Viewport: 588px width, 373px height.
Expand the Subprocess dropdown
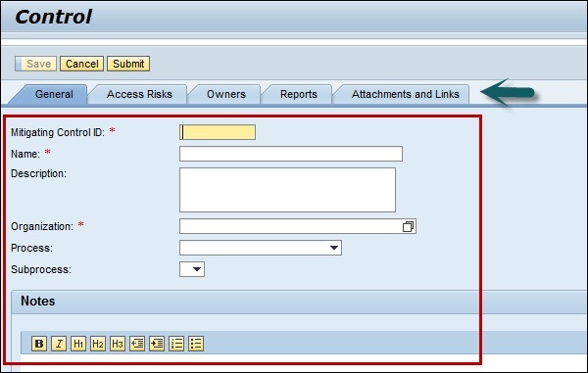coord(197,269)
